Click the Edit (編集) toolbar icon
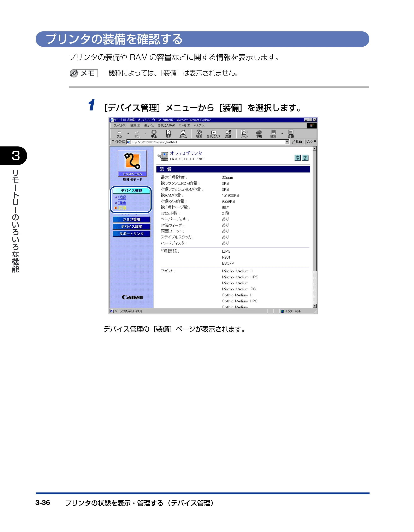The image size is (414, 532). pyautogui.click(x=273, y=134)
